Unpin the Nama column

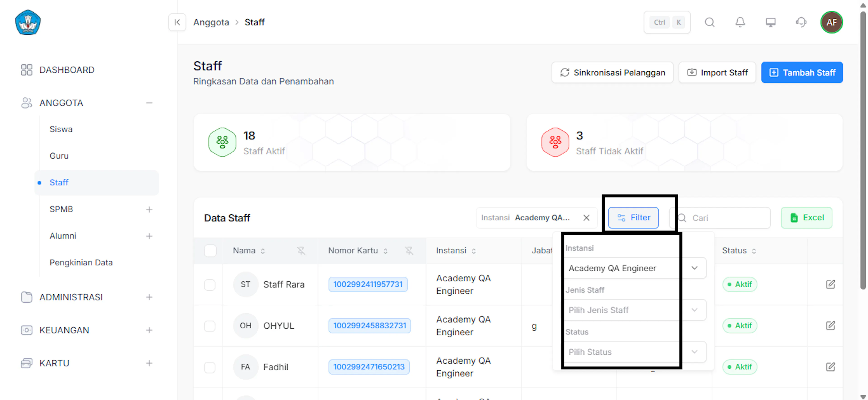tap(301, 250)
